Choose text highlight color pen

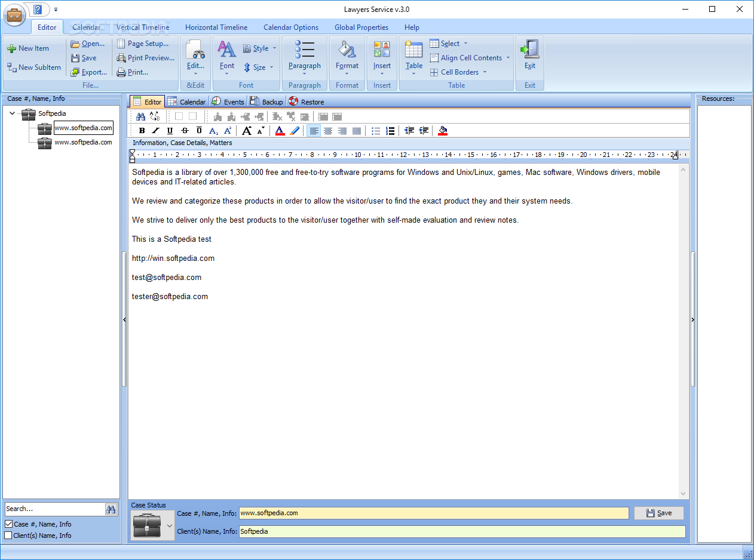[295, 131]
